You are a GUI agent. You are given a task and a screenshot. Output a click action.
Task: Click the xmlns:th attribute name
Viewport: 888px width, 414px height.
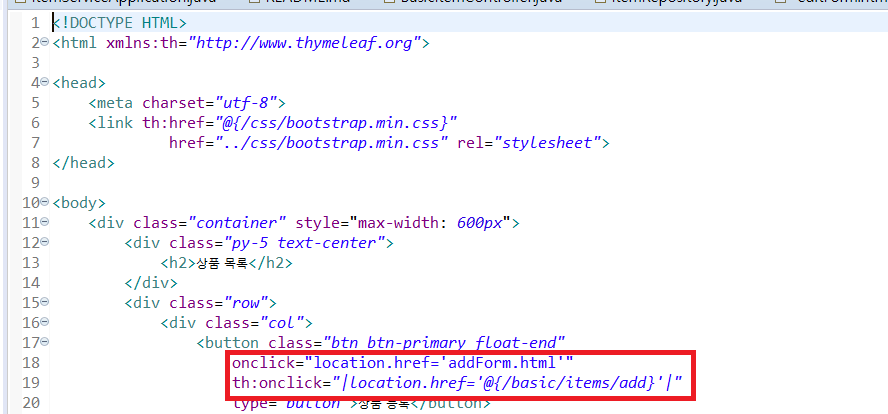point(142,43)
